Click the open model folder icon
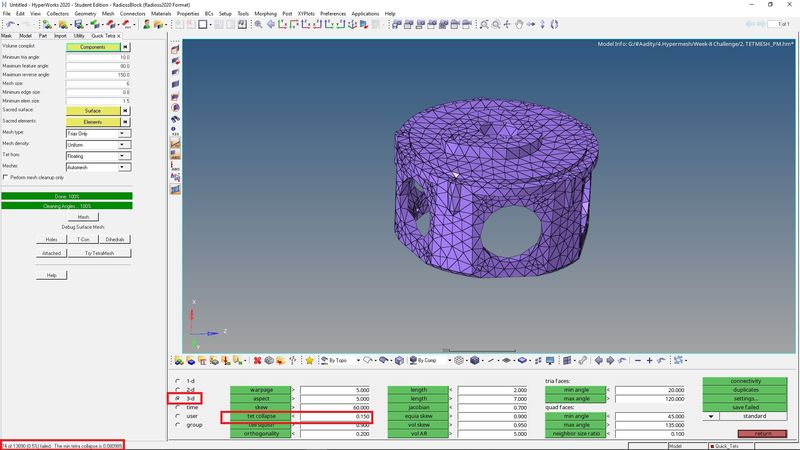 coord(63,24)
